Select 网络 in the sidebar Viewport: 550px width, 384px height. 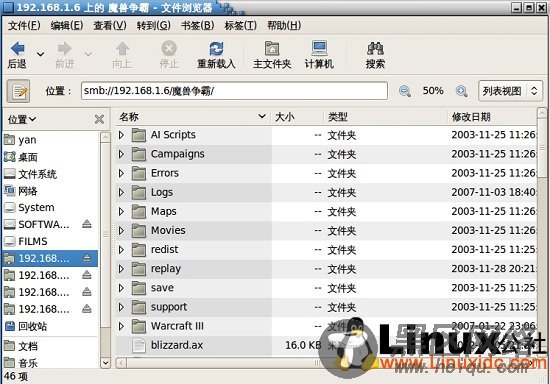click(x=50, y=191)
